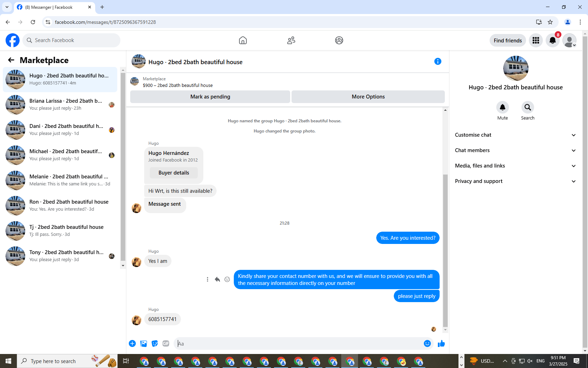The height and width of the screenshot is (368, 588).
Task: Click Mark as pending button
Action: pos(210,97)
